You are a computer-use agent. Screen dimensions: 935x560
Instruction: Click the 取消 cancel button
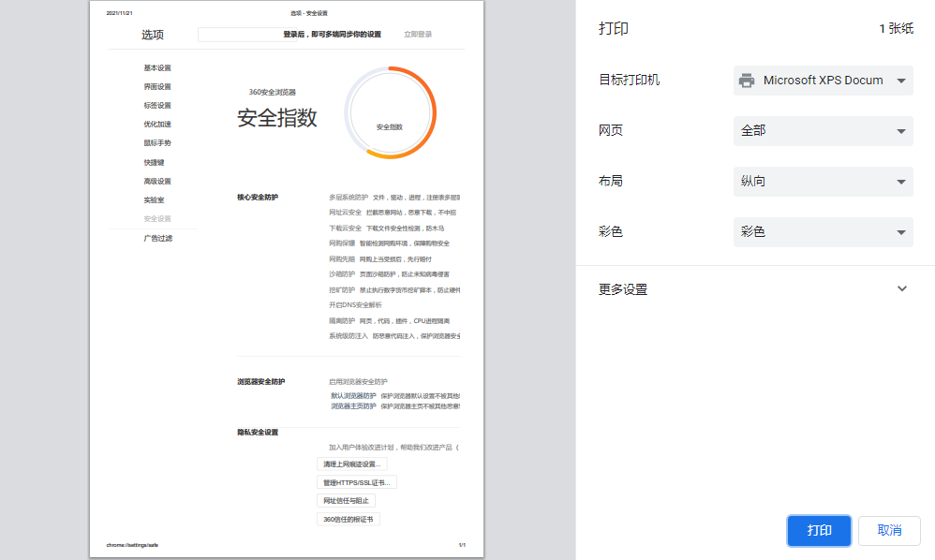coord(889,530)
